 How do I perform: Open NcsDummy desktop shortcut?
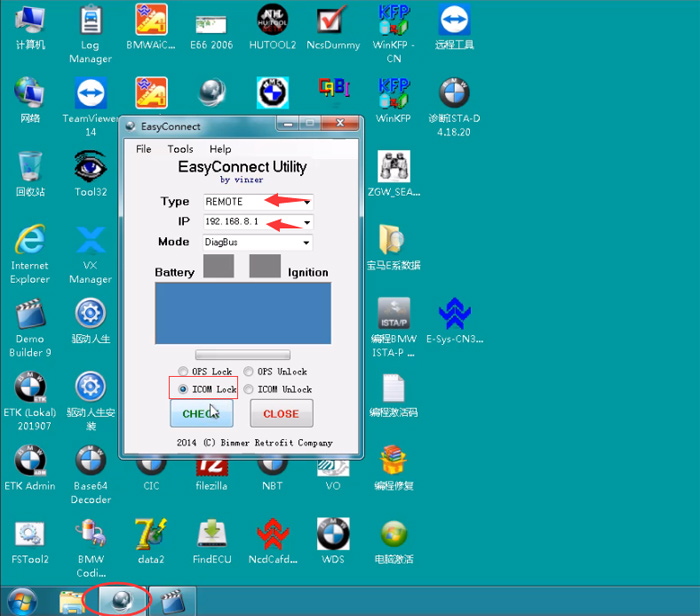333,27
